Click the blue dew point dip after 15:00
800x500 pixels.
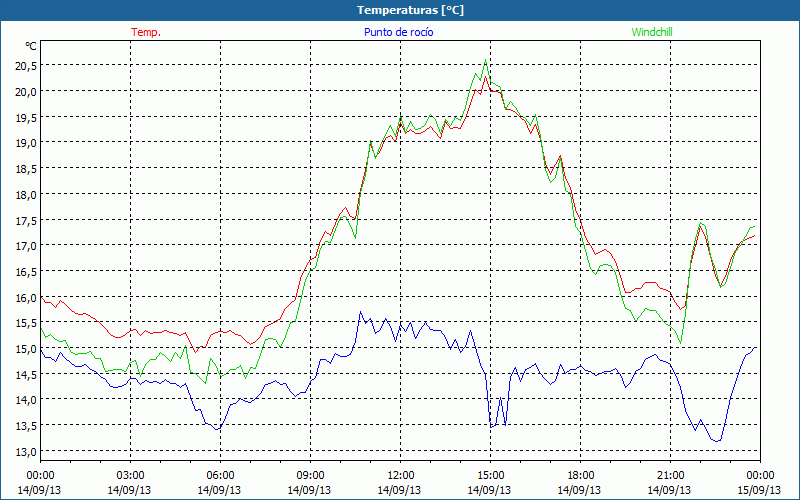[x=491, y=427]
